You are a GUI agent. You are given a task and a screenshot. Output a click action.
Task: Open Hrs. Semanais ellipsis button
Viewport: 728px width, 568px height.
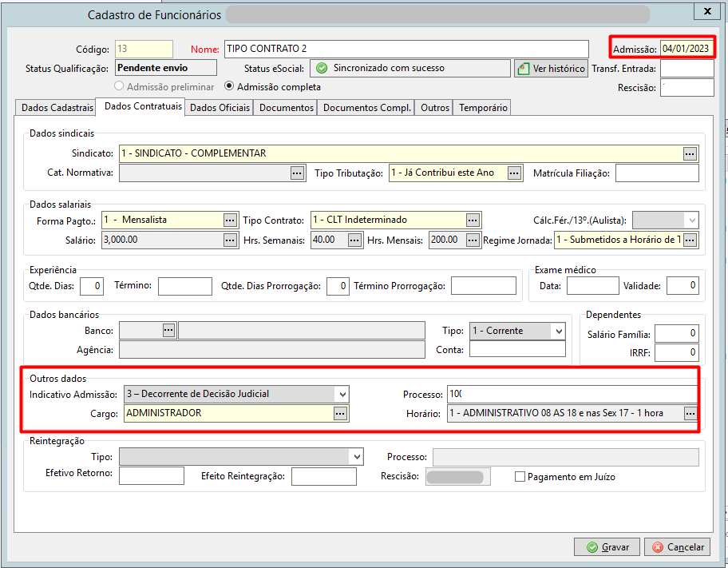click(354, 240)
